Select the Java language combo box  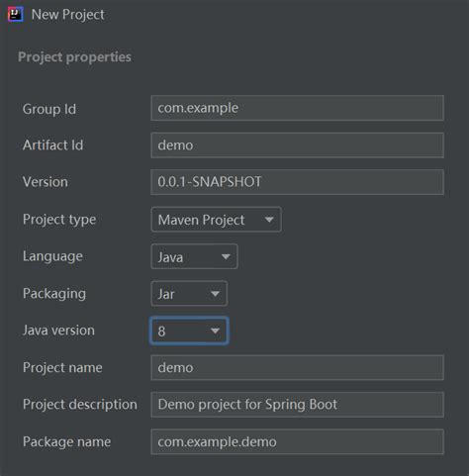tap(194, 256)
